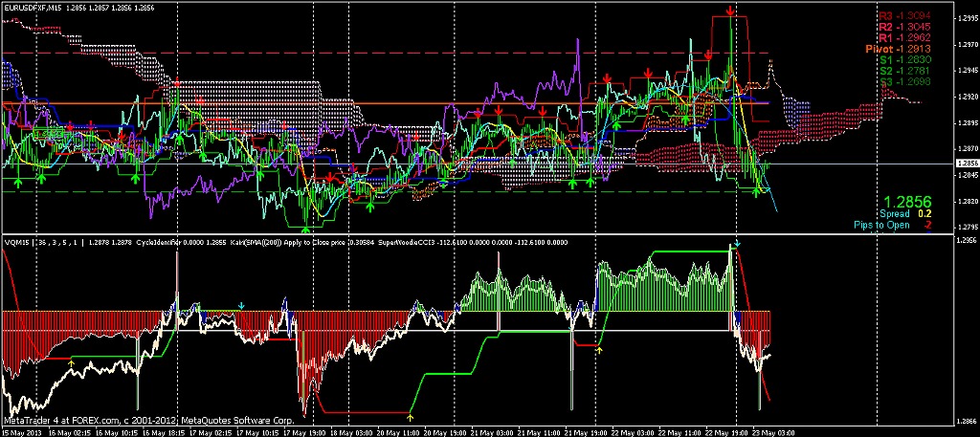Click 1.2920 on the price axis

click(x=968, y=98)
